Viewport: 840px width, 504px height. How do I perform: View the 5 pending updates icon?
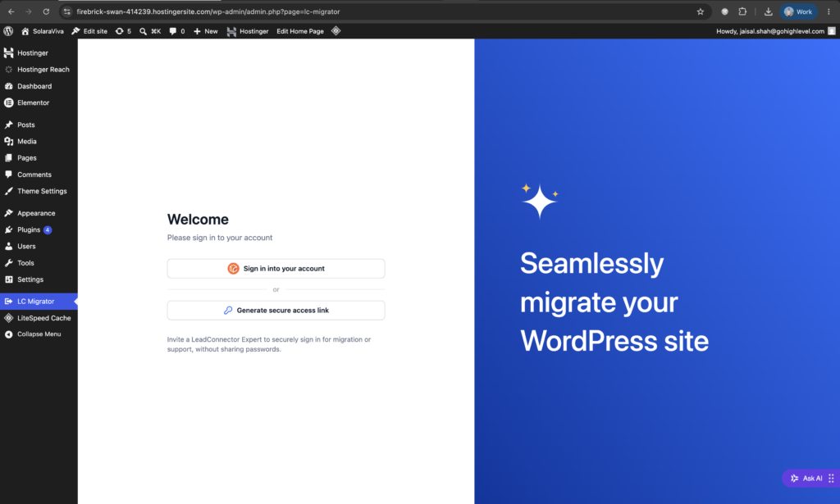[123, 31]
